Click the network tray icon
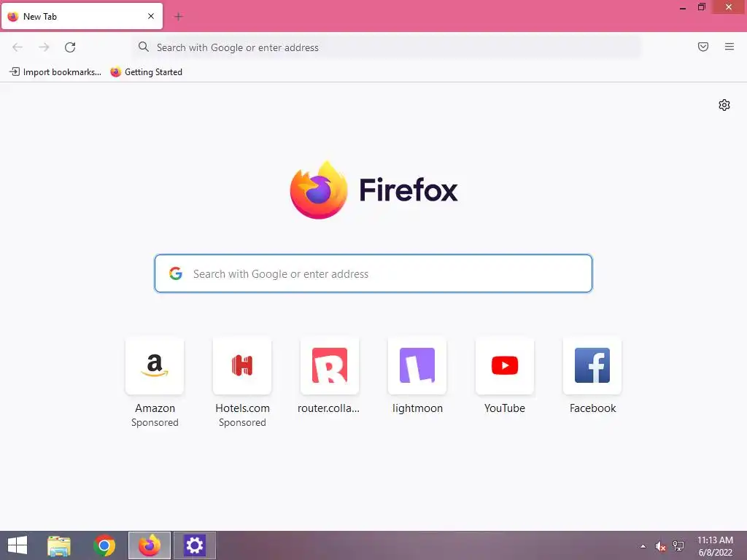747x560 pixels. click(678, 546)
